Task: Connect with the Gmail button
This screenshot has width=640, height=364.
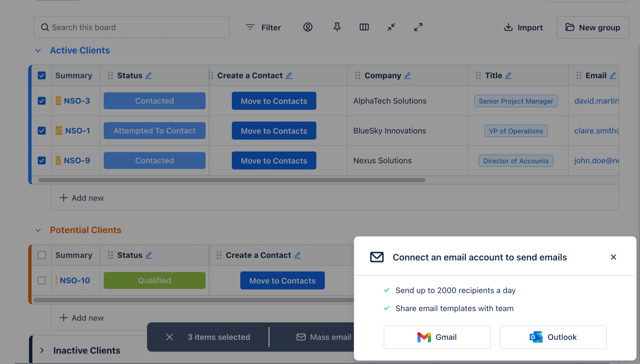Action: pyautogui.click(x=437, y=337)
